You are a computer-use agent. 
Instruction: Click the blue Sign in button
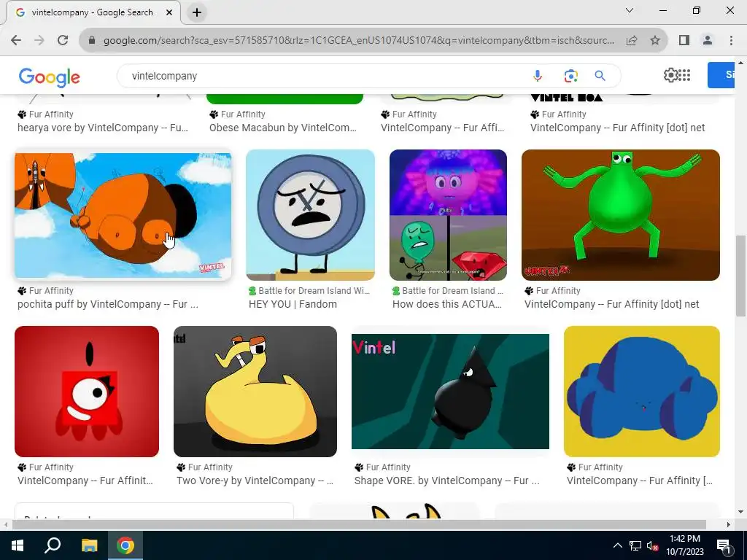point(721,75)
